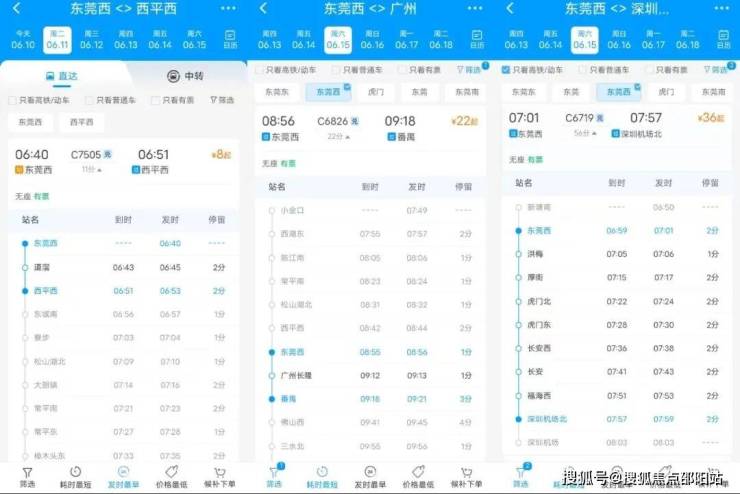This screenshot has height=494, width=740.
Task: Tap 价格最低 tag icon on the 东莞西 <> 广州 screen
Action: click(418, 475)
